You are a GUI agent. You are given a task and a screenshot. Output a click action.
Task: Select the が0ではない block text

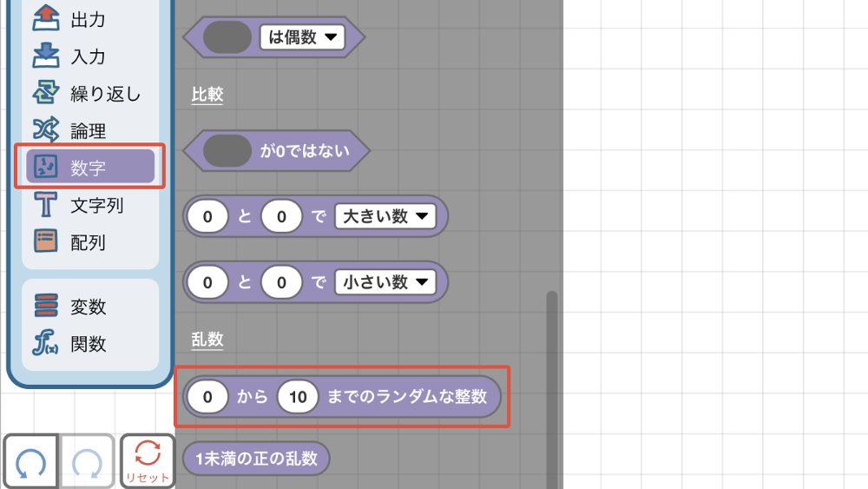pos(305,150)
